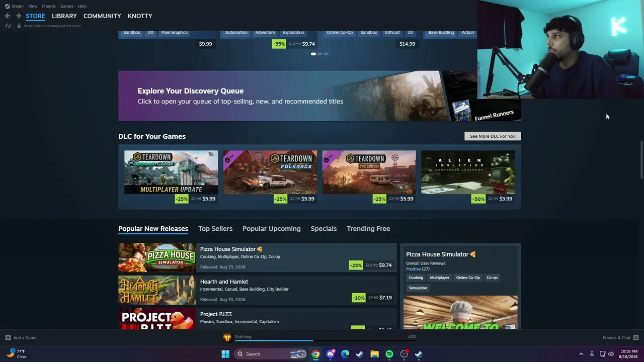The height and width of the screenshot is (362, 644).
Task: Open Microsoft Edge from the taskbar
Action: 345,354
